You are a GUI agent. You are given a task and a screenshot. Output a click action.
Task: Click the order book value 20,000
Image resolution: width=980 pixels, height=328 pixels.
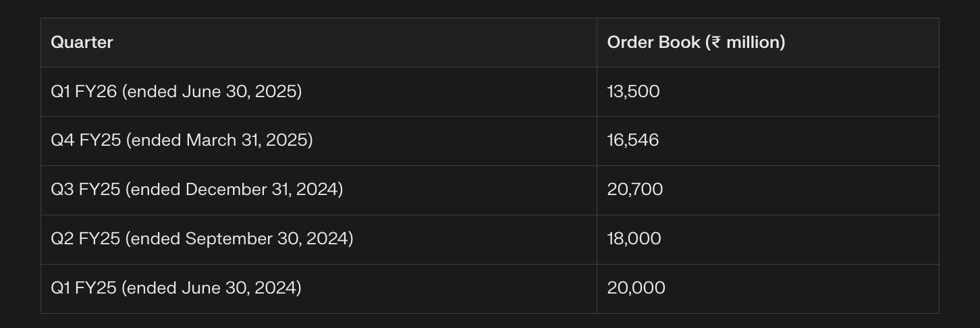(636, 288)
